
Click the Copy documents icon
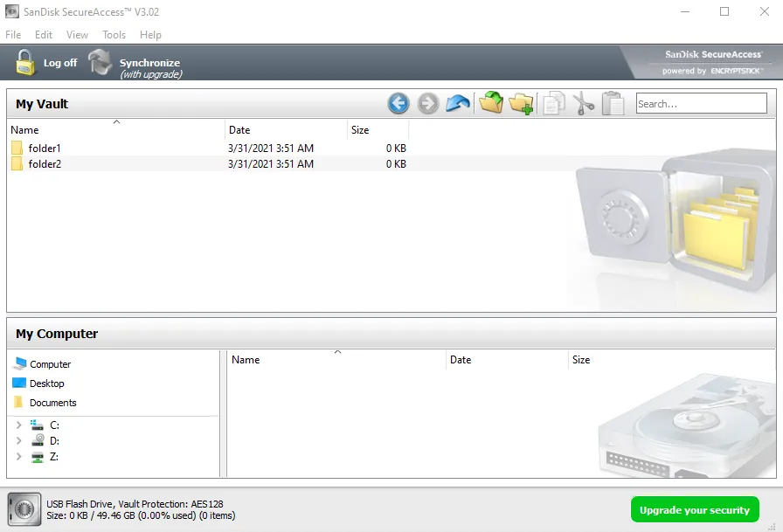[x=554, y=103]
